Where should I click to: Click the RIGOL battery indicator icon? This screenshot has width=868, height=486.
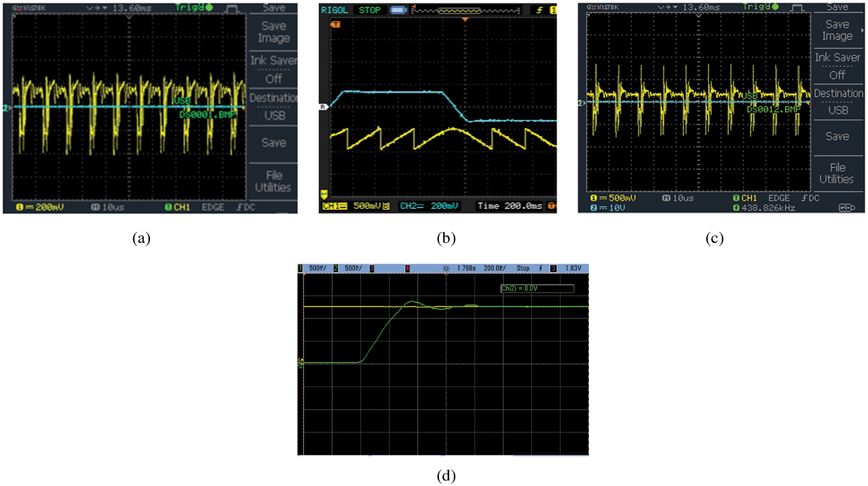pyautogui.click(x=398, y=10)
